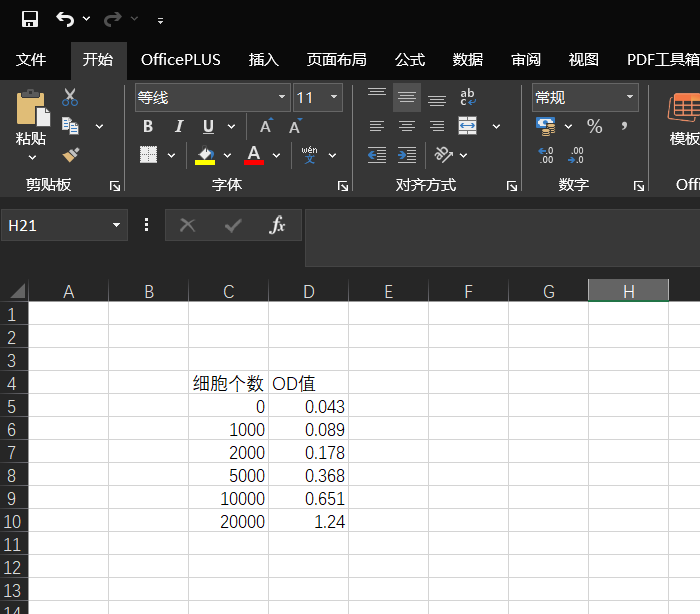The image size is (700, 614).
Task: Toggle Wrap Text option
Action: click(x=468, y=98)
